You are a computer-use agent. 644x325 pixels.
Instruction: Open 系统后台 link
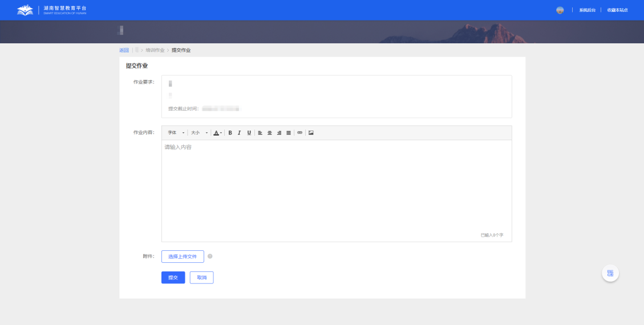pos(588,10)
